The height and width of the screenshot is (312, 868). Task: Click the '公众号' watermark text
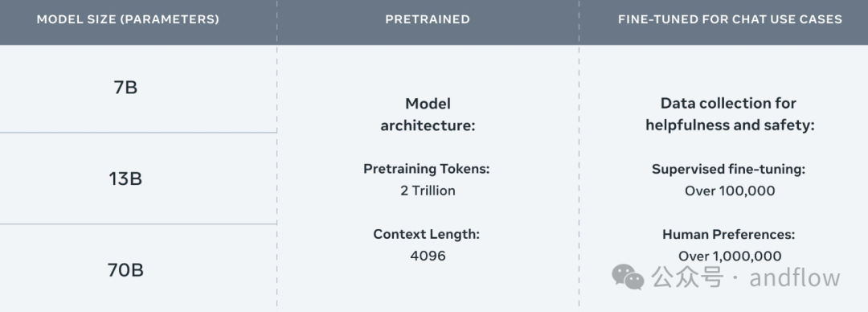tap(687, 277)
